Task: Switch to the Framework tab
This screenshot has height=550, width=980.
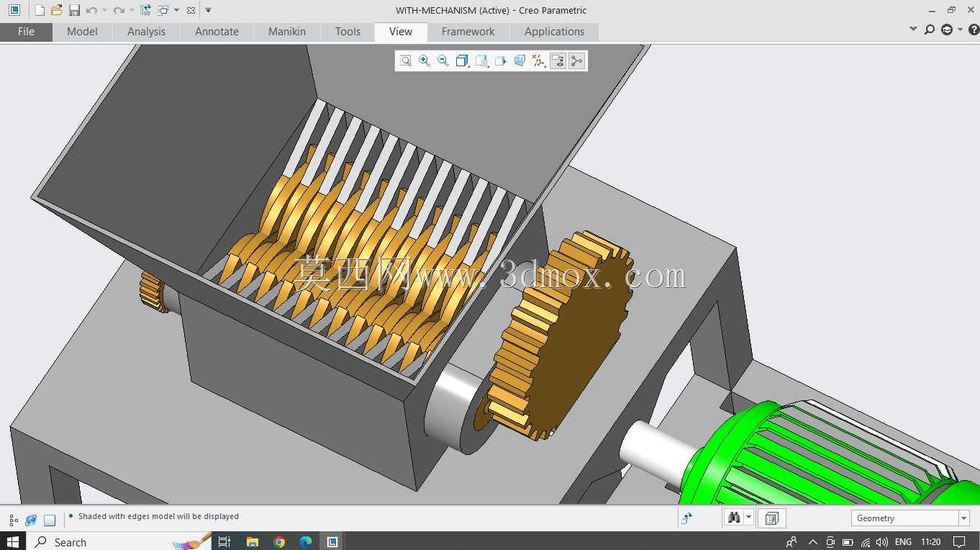Action: point(468,32)
